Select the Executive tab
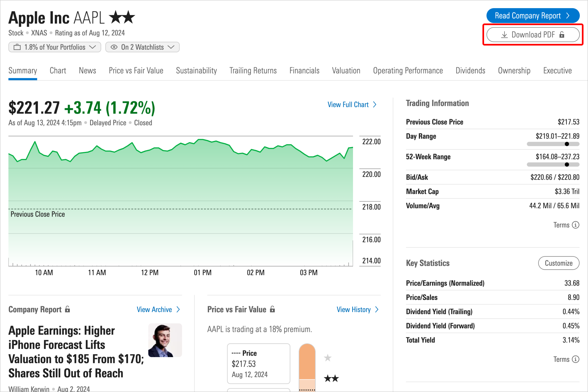 coord(557,71)
